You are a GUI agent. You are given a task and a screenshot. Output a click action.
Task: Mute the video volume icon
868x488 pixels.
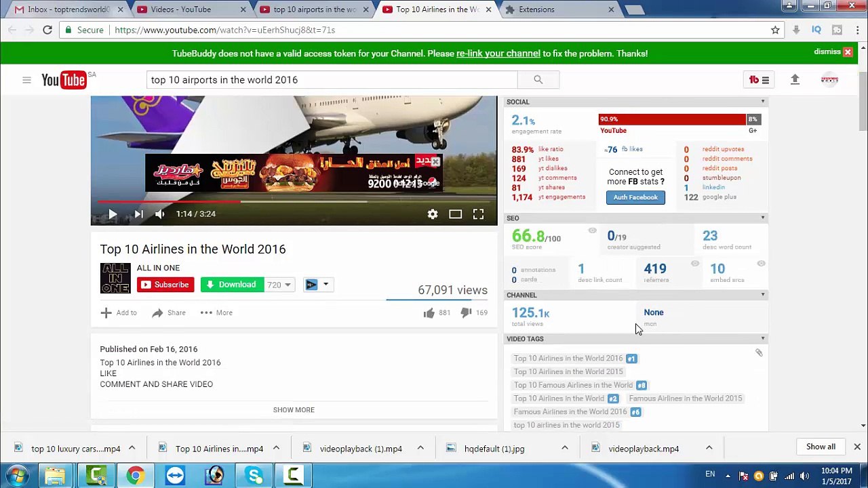159,214
